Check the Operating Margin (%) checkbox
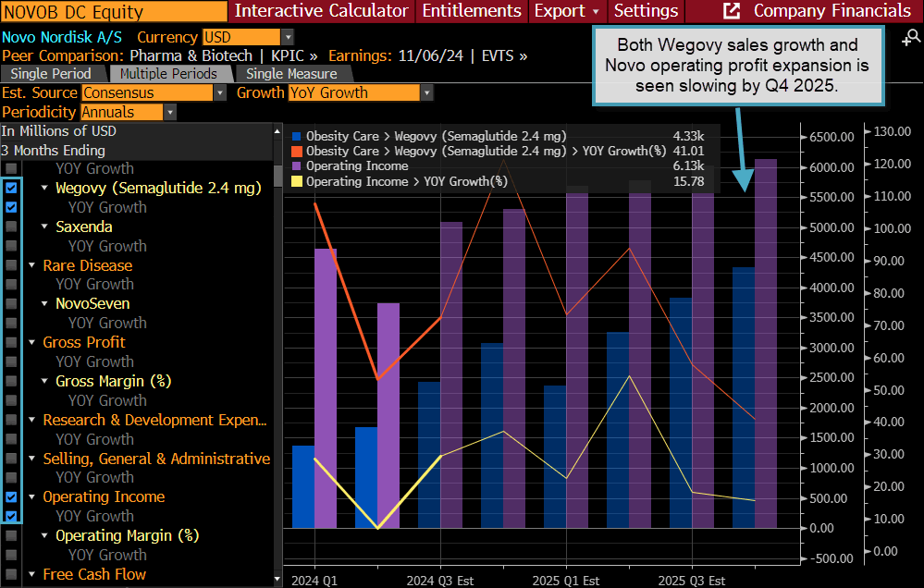This screenshot has width=924, height=588. (11, 535)
